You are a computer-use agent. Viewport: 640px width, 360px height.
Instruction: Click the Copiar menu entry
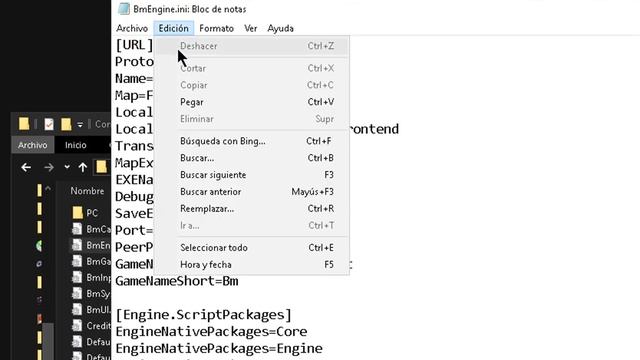click(252, 85)
